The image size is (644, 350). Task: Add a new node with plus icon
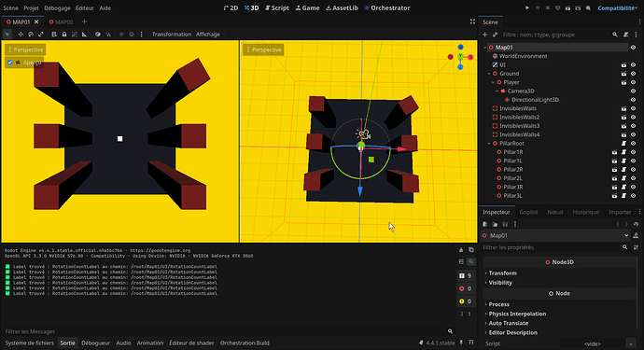point(485,35)
